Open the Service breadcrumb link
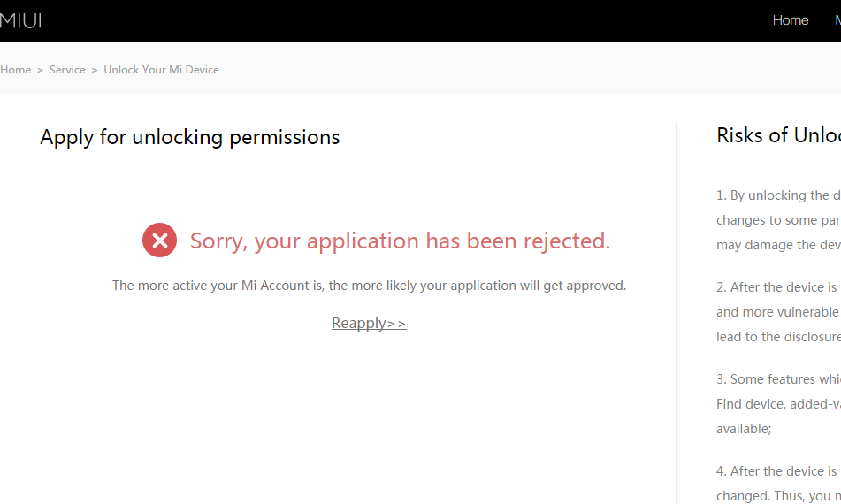The width and height of the screenshot is (841, 504). [x=67, y=70]
